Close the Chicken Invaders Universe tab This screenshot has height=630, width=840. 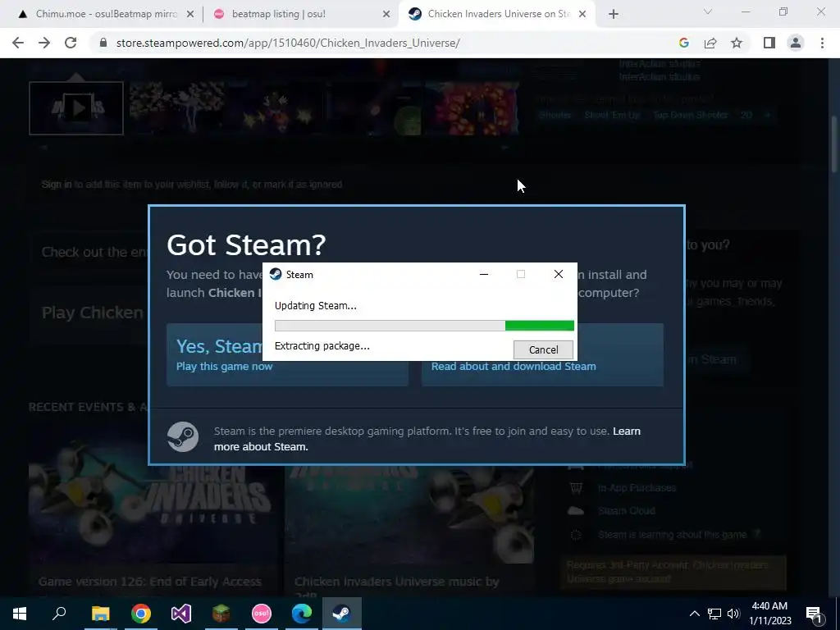click(x=583, y=15)
